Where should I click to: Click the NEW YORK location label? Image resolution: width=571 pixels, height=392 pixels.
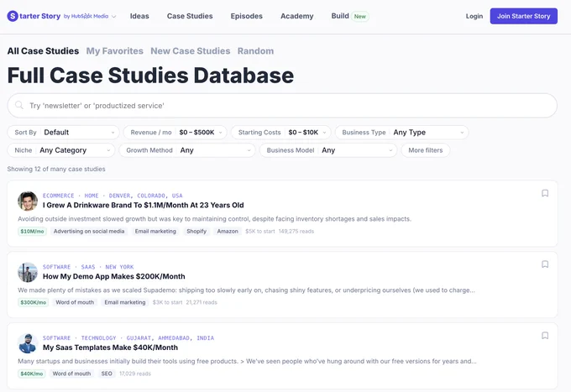119,267
